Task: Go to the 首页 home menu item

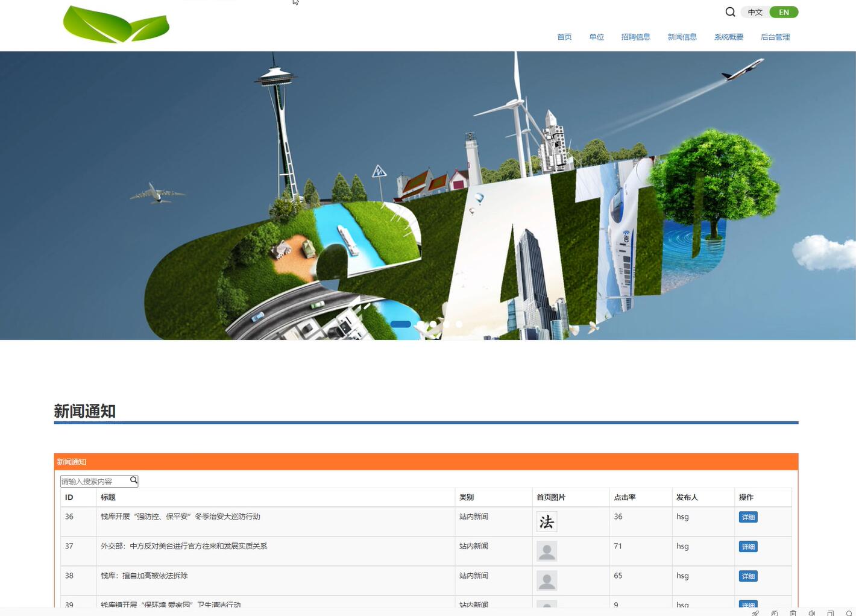Action: pyautogui.click(x=564, y=37)
